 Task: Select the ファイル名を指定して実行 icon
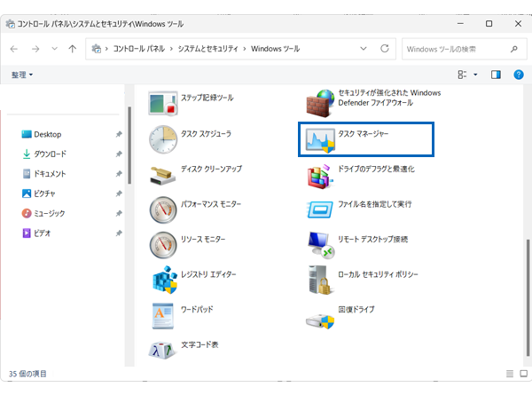pos(320,209)
